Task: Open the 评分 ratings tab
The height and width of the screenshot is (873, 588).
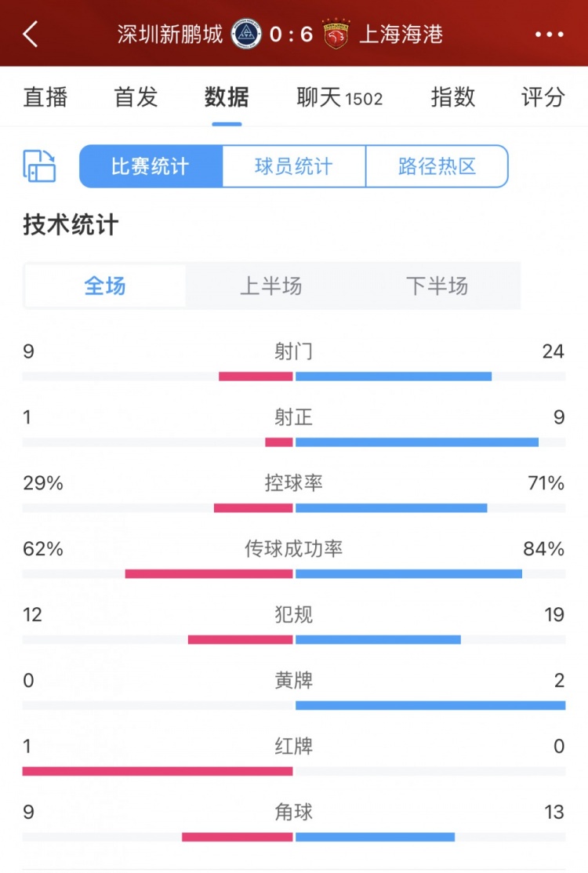Action: (x=543, y=97)
